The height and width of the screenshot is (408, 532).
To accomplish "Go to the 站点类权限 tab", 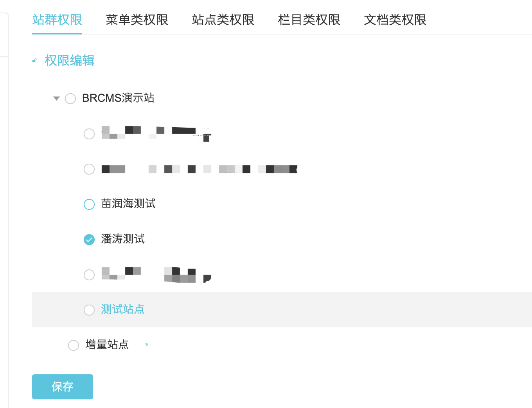I will (223, 20).
